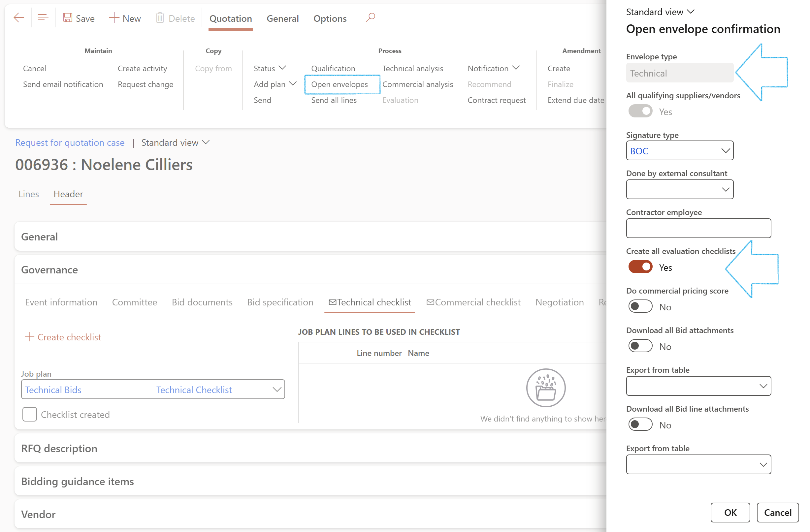Expand the Job plan dropdown
This screenshot has width=810, height=532.
point(277,390)
